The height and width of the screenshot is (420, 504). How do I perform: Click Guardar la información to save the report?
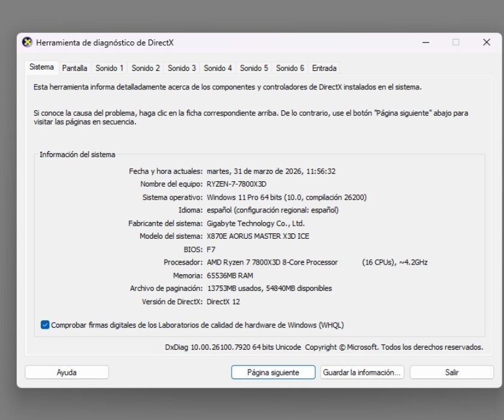(x=362, y=372)
